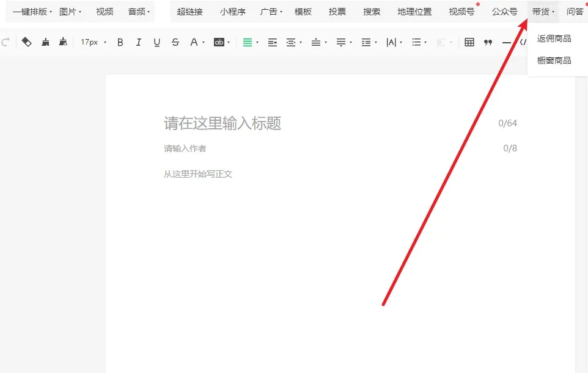Image resolution: width=588 pixels, height=373 pixels.
Task: Click the 问答 button
Action: point(575,12)
